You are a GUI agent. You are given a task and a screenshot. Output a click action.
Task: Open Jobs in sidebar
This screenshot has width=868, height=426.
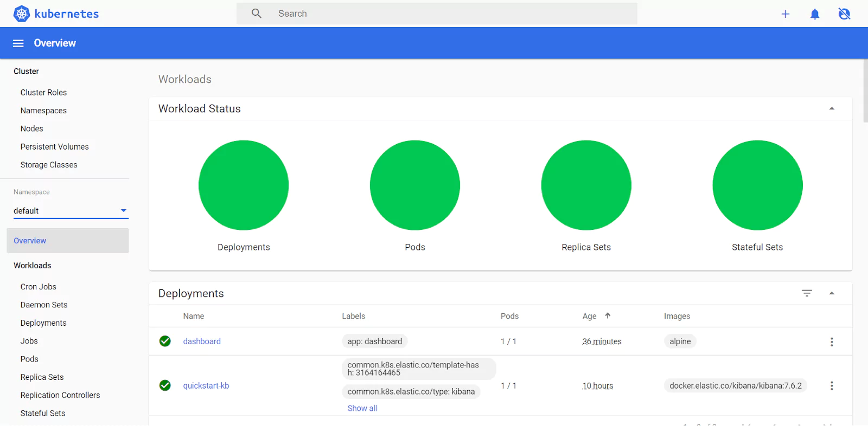coord(29,341)
